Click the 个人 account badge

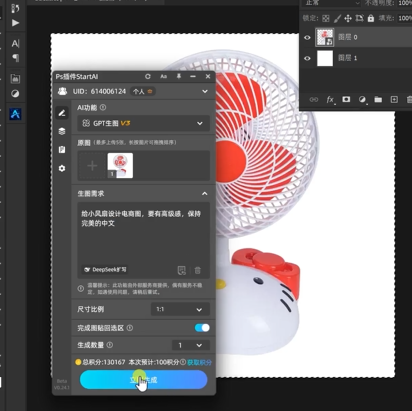(142, 91)
